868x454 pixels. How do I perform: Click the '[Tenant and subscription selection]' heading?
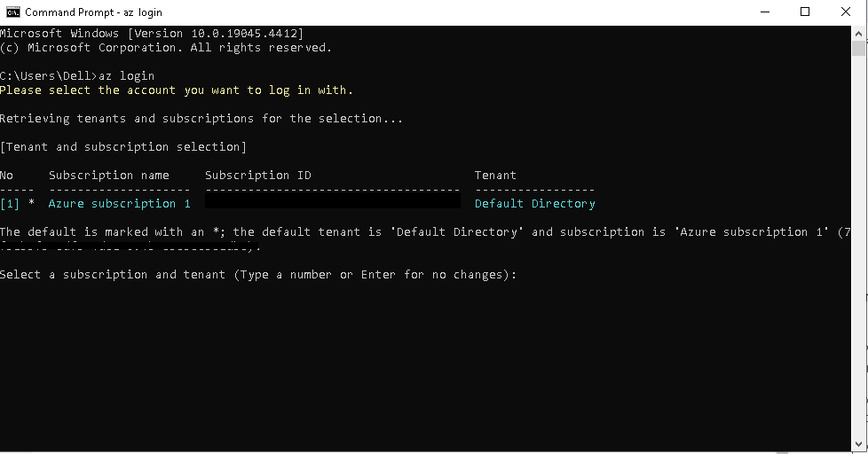tap(122, 147)
